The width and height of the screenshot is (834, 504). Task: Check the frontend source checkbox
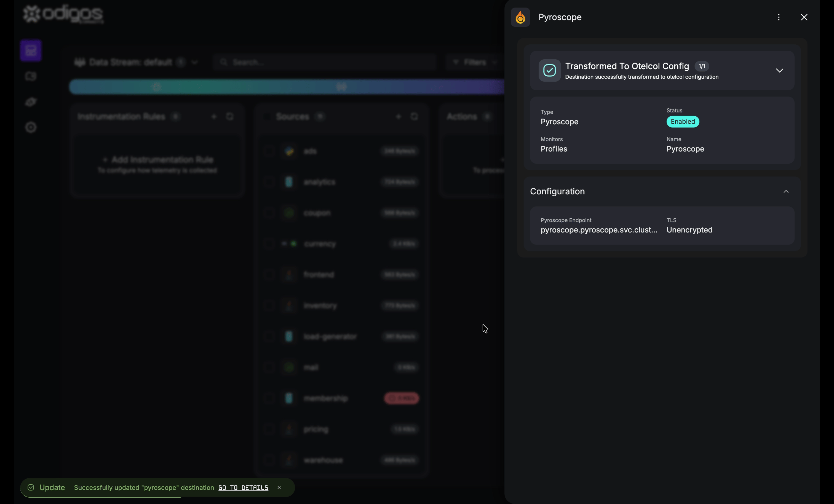(269, 275)
